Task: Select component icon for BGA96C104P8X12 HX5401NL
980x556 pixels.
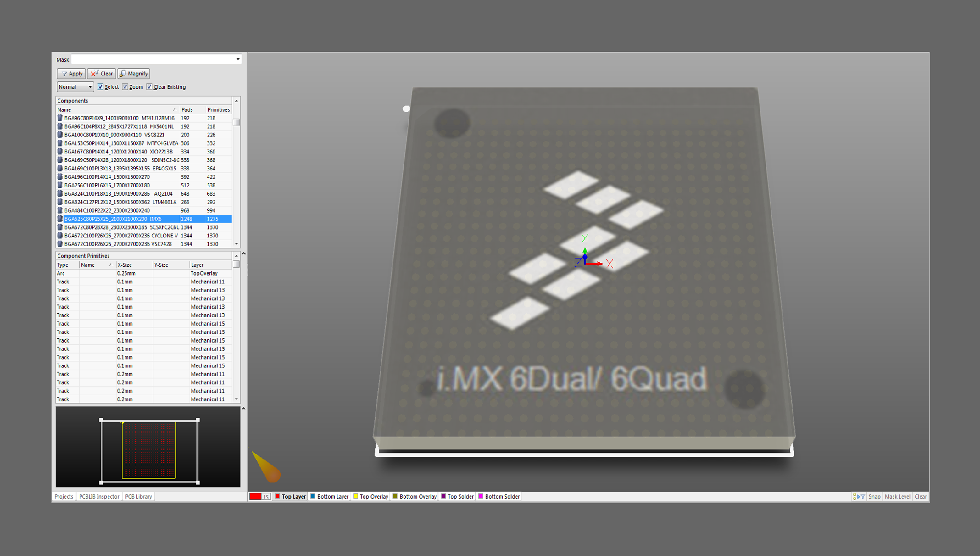Action: (60, 126)
